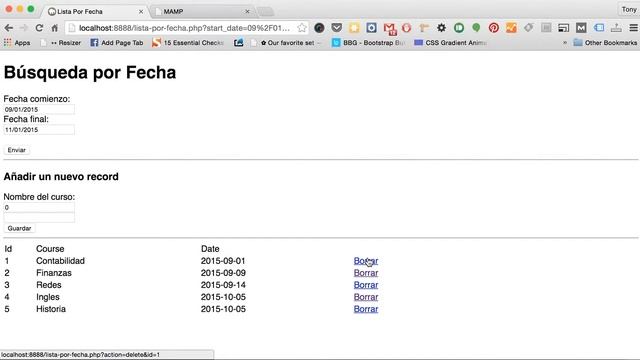Viewport: 640px width, 360px height.
Task: Open the Chromecast cast extension icon
Action: coord(564,28)
